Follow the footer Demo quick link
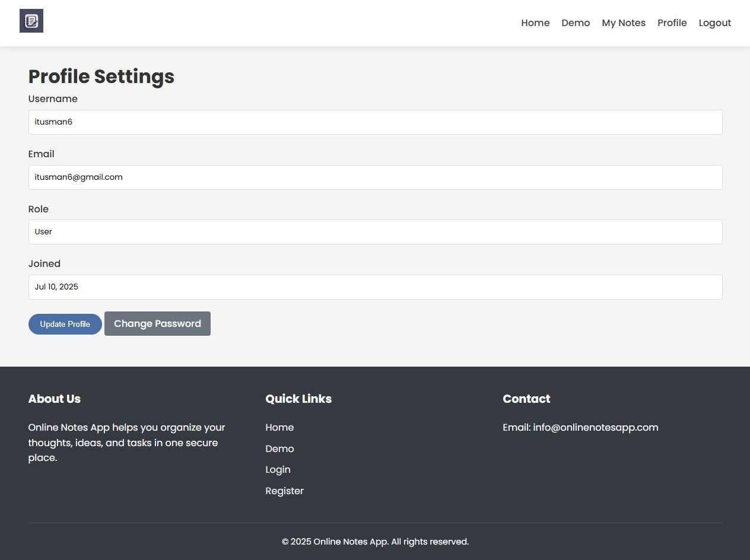750x560 pixels. pos(279,449)
